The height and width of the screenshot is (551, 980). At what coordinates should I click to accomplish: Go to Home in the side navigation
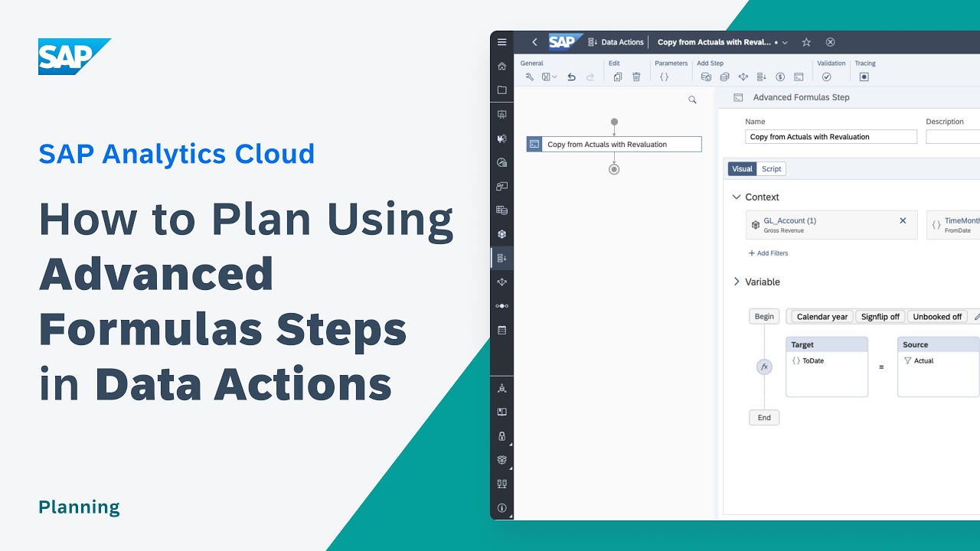pyautogui.click(x=501, y=66)
